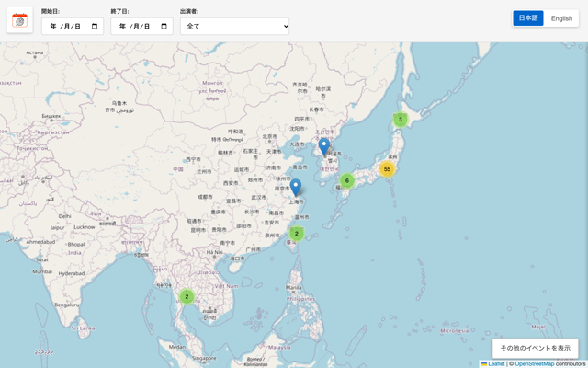Focus the 終了日 end date field

pyautogui.click(x=141, y=27)
